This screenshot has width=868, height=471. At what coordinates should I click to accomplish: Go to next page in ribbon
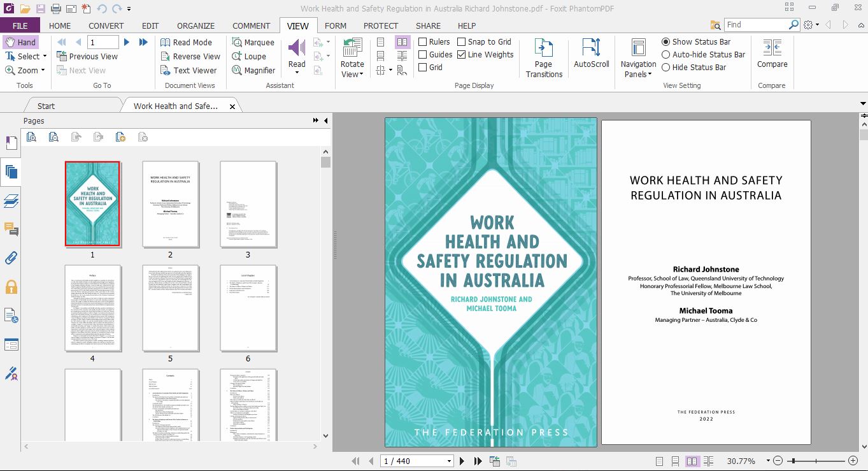coord(127,42)
